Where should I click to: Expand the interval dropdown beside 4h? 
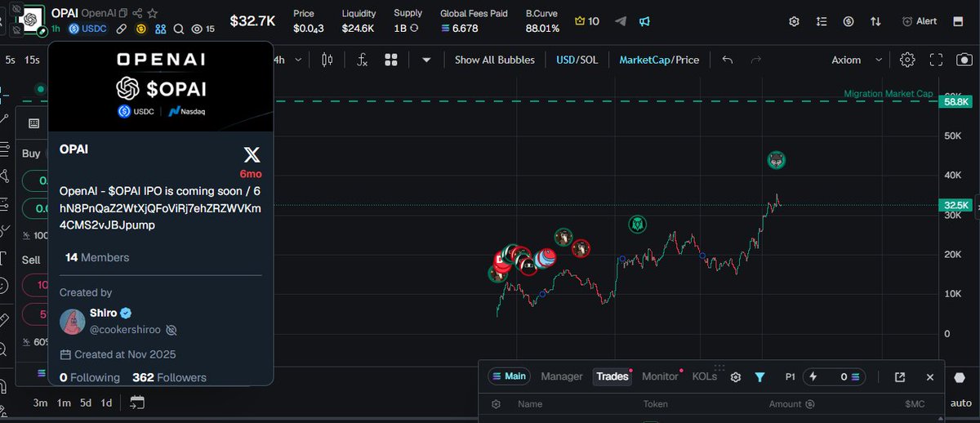click(x=298, y=60)
